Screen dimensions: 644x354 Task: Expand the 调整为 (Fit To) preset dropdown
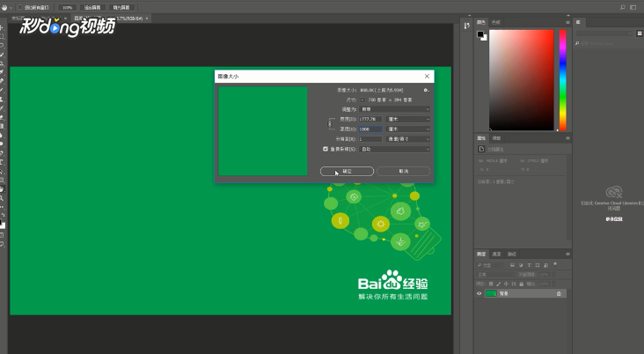coord(395,109)
